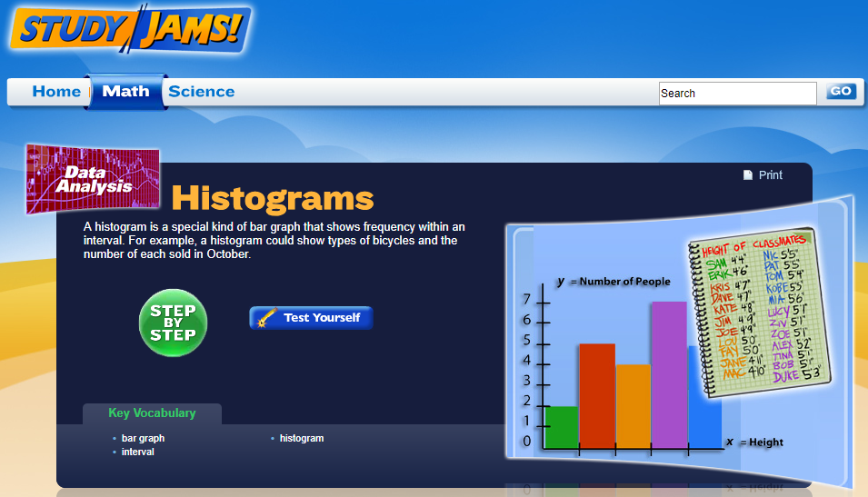Click the green bar in the histogram
The height and width of the screenshot is (497, 868).
562,427
